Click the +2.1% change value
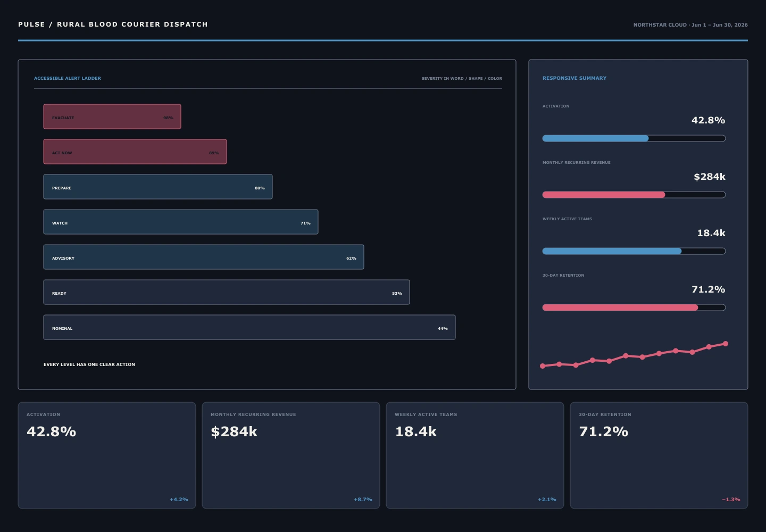Screen dimensions: 766x532 pos(547,500)
